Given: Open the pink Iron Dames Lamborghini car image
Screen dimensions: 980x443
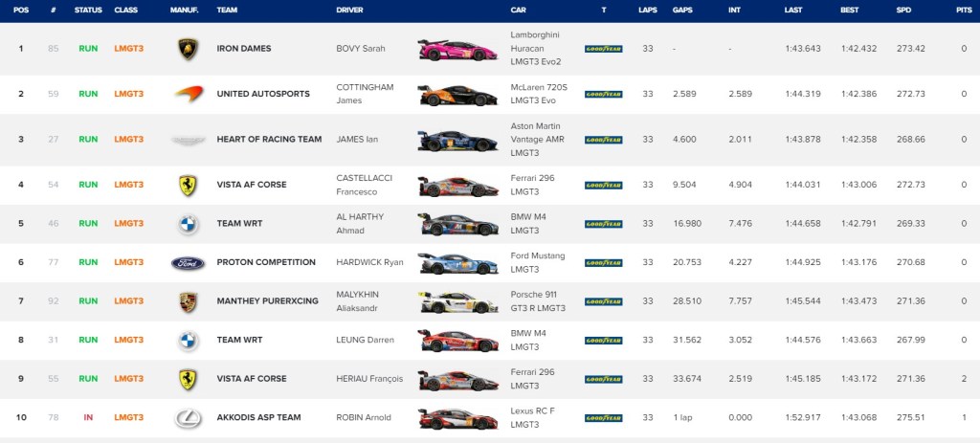Looking at the screenshot, I should click(x=458, y=50).
